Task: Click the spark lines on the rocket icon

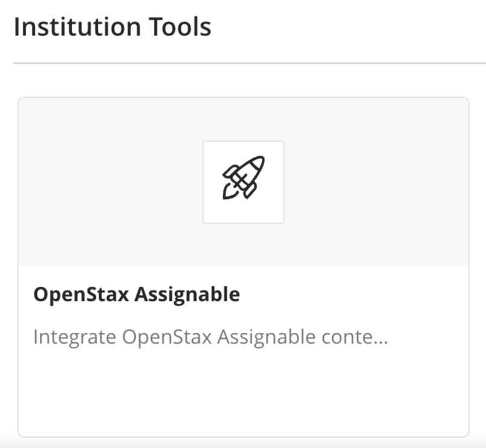Action: (x=228, y=190)
